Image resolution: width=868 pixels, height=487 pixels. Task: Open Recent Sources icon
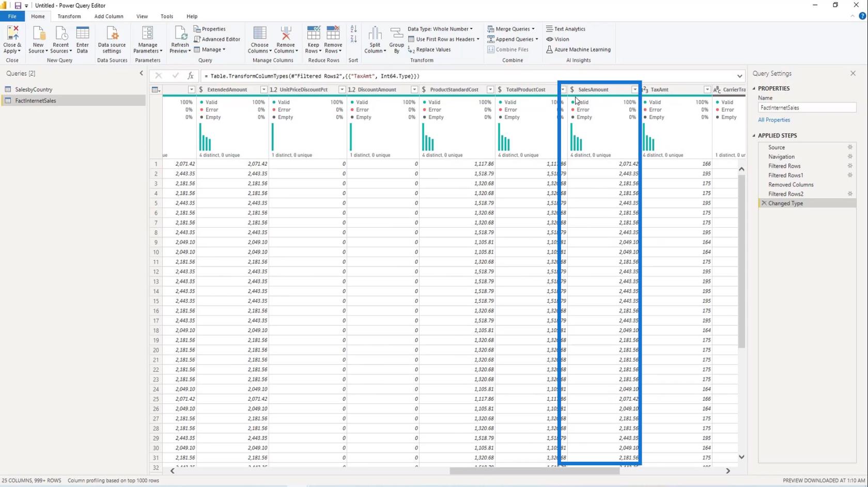(61, 33)
